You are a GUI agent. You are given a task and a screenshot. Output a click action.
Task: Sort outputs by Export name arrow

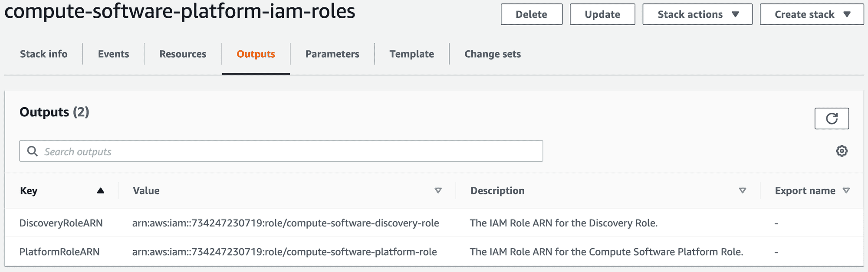click(846, 190)
